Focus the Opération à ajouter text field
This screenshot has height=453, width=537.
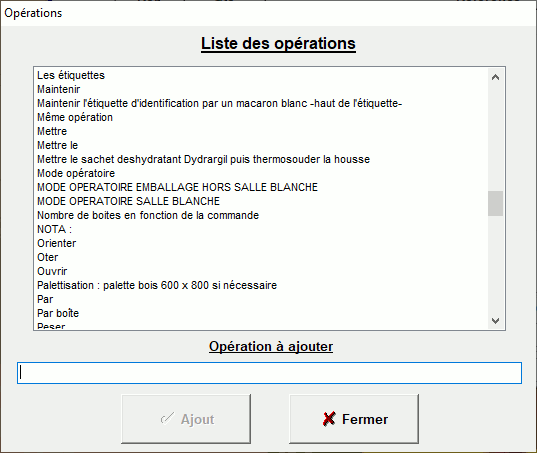[270, 373]
